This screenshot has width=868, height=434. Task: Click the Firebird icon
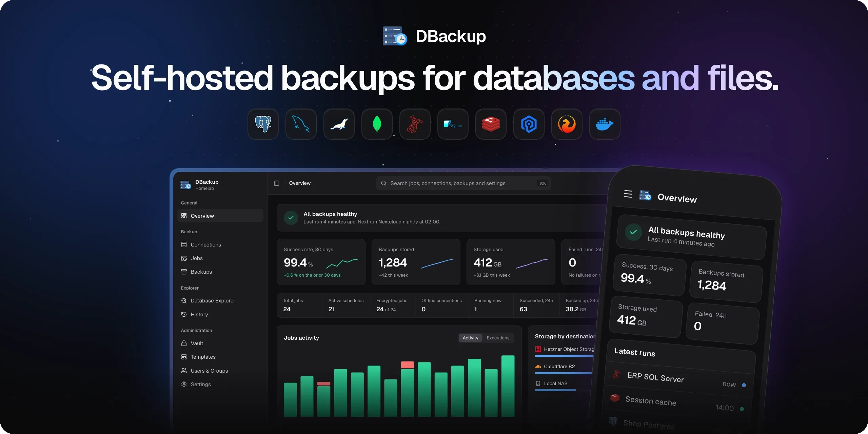(567, 124)
